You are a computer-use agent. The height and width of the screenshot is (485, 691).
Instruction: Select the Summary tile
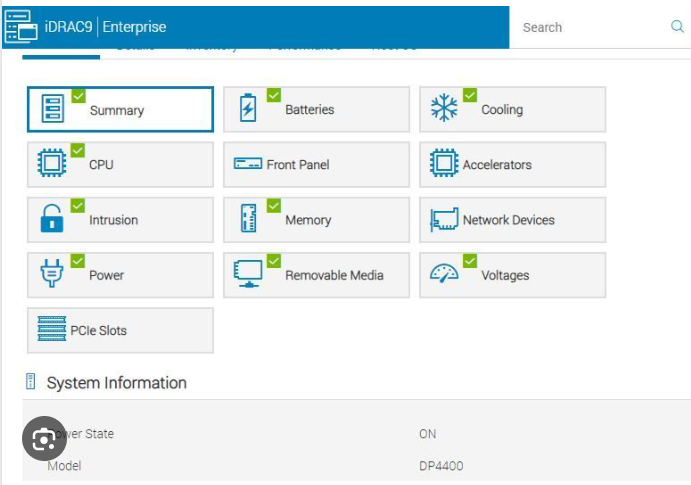pyautogui.click(x=120, y=110)
